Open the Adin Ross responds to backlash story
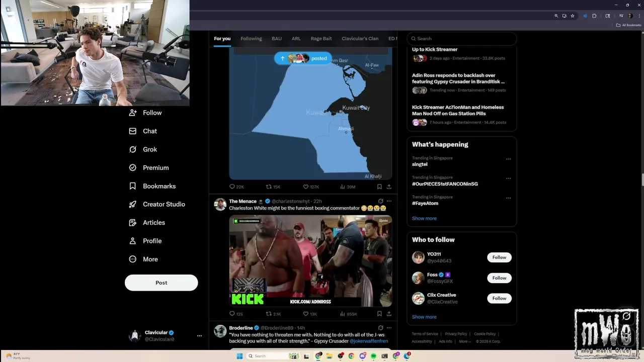Viewport: 644px width, 362px height. [461, 84]
